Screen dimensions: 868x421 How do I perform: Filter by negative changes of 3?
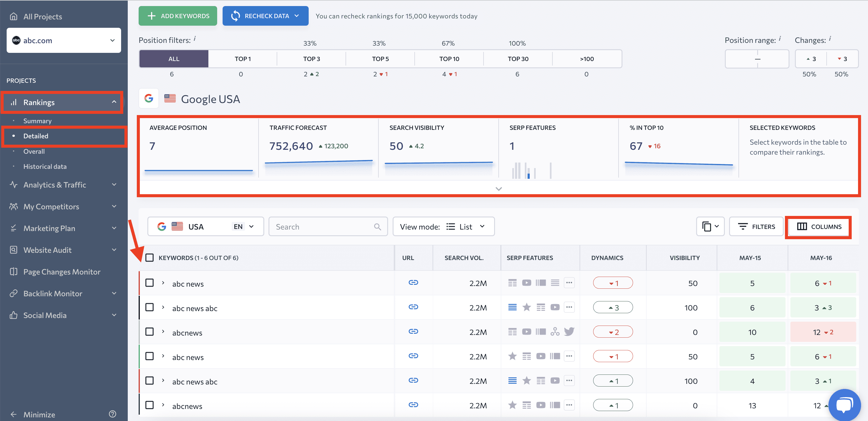point(842,59)
